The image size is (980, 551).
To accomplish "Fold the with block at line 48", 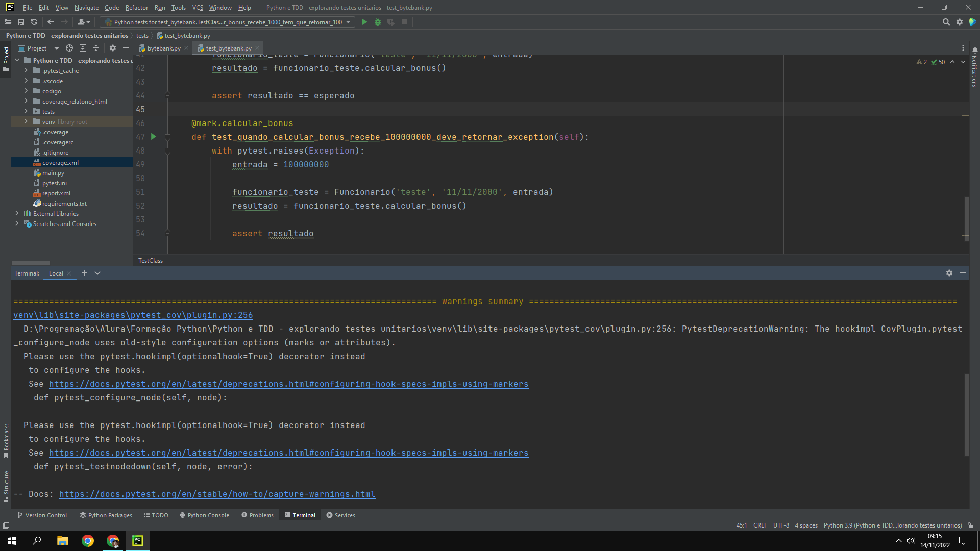I will [x=167, y=151].
